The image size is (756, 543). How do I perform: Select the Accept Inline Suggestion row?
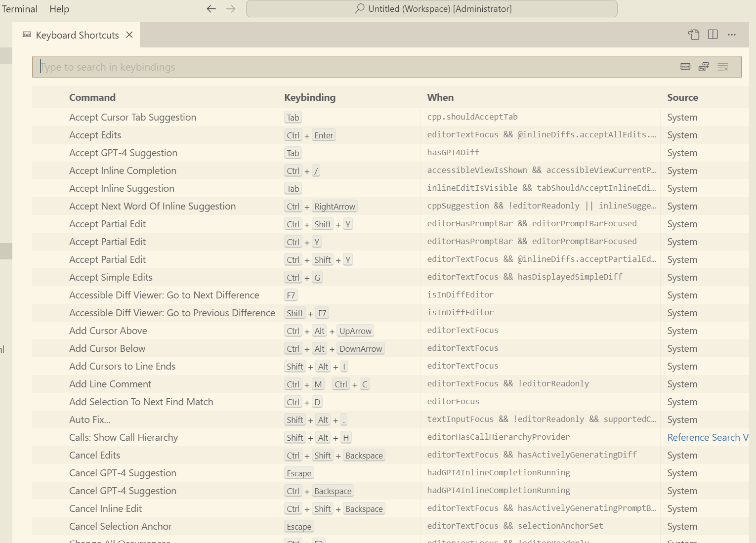(390, 188)
